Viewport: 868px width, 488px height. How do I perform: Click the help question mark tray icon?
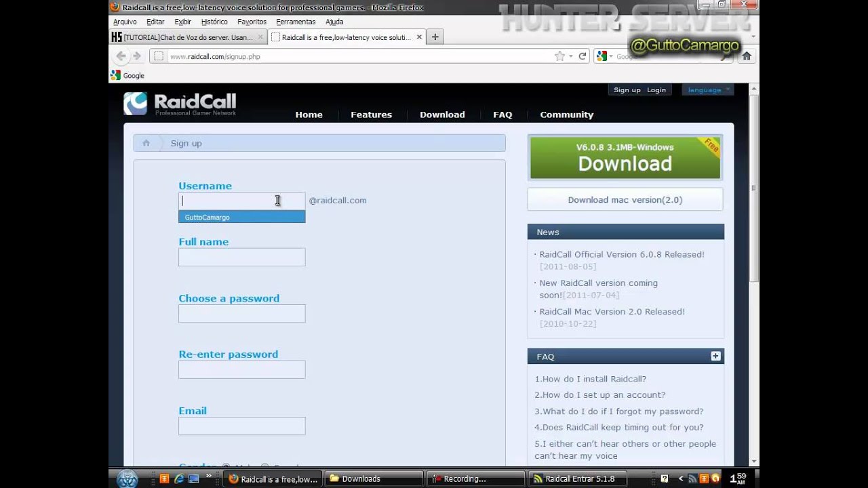click(x=665, y=479)
